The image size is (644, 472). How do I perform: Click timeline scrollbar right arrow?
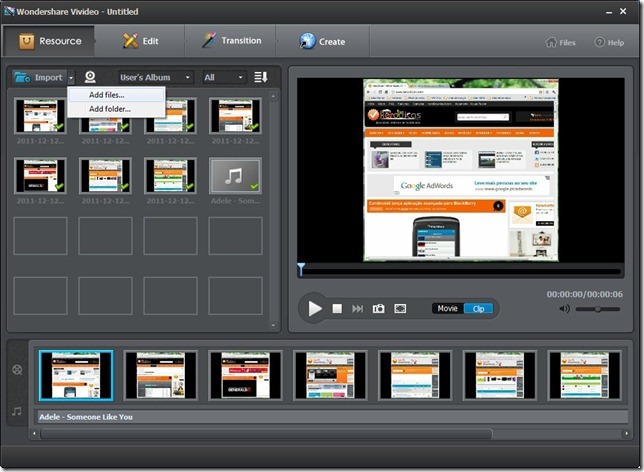(x=627, y=433)
